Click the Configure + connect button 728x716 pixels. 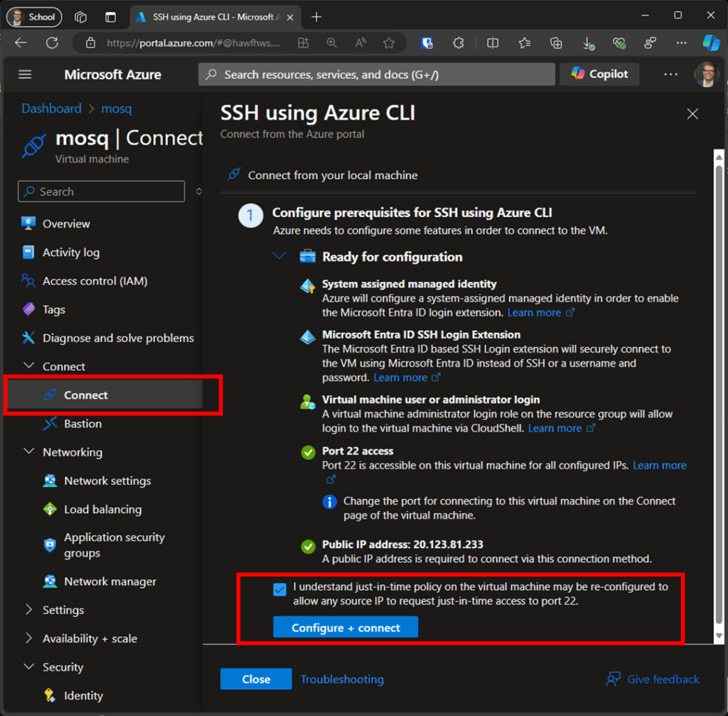pos(345,626)
